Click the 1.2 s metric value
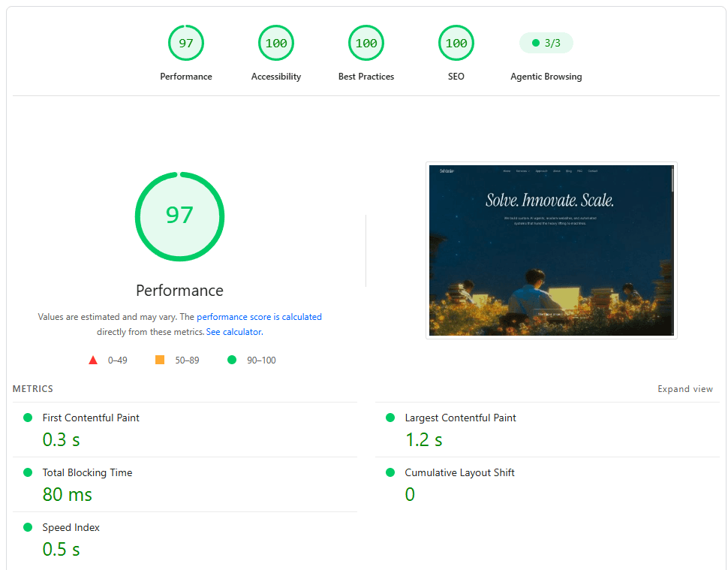 [423, 439]
